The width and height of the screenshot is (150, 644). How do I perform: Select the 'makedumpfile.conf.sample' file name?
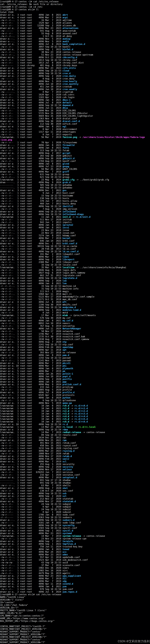point(78,297)
